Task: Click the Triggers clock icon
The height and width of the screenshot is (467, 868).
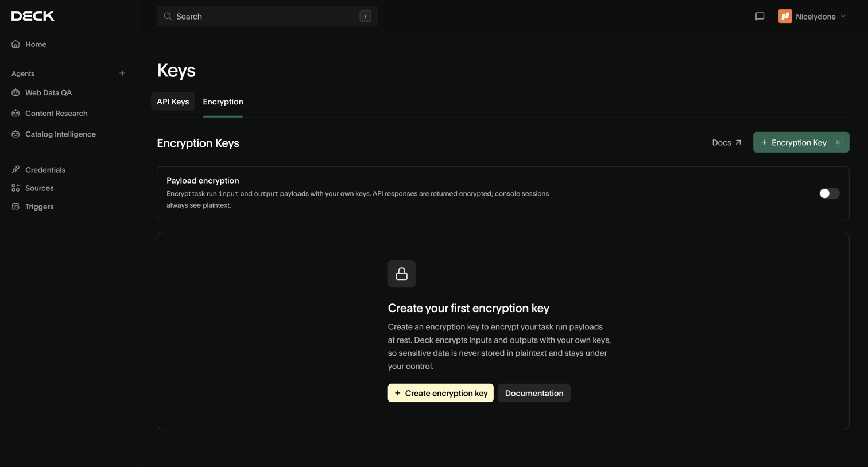Action: click(x=15, y=206)
